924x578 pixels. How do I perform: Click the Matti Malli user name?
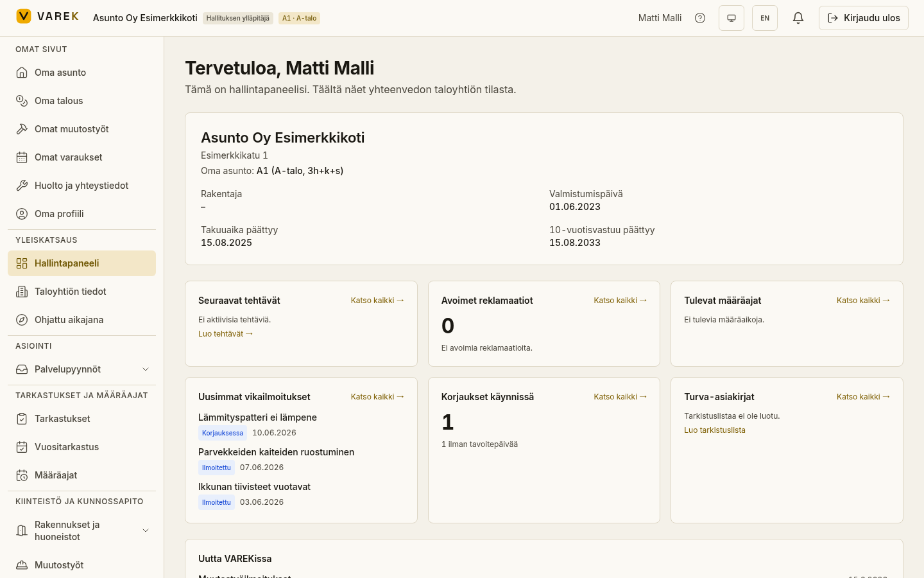click(660, 18)
